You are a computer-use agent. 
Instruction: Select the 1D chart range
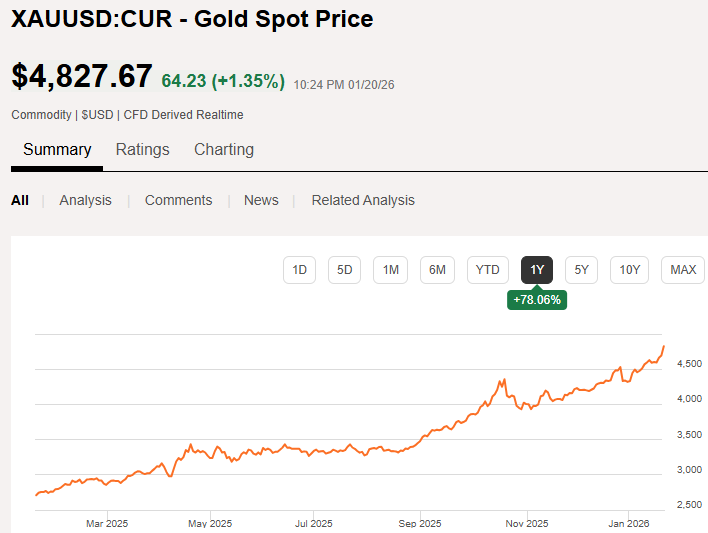click(x=299, y=270)
